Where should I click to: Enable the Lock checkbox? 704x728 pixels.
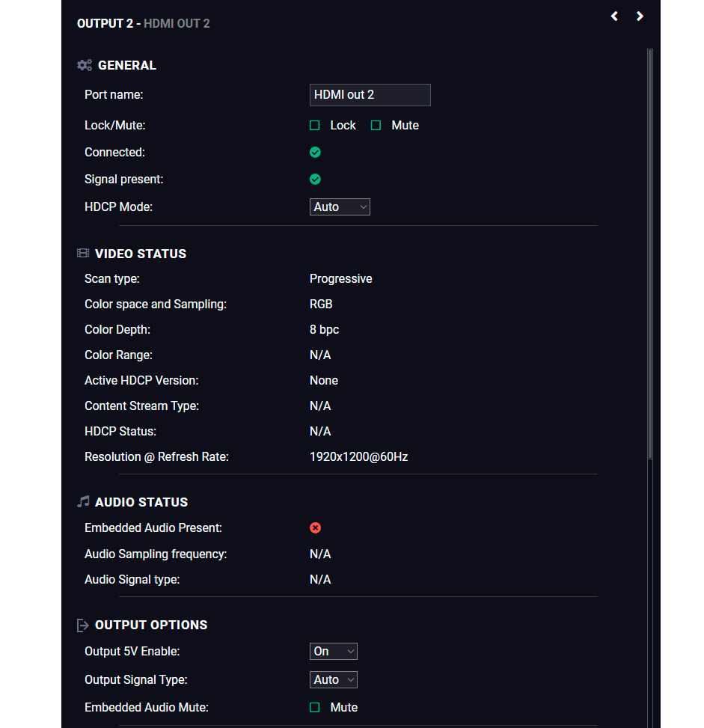[315, 126]
